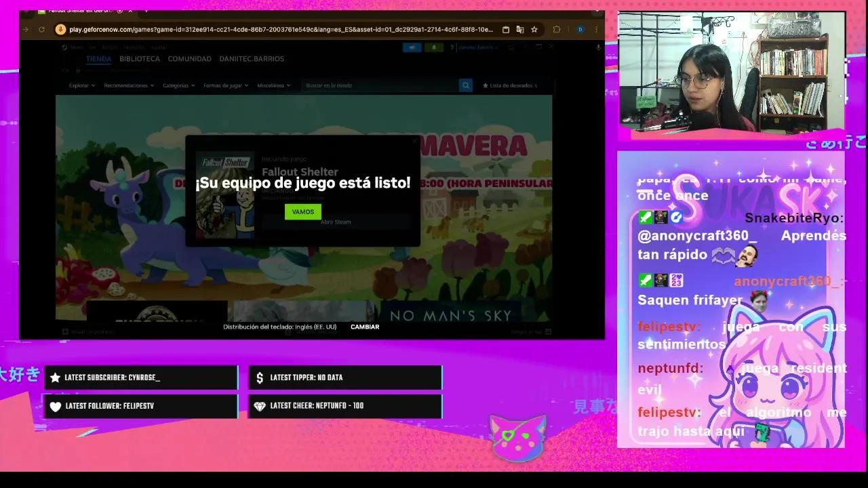868x488 pixels.
Task: Click the star icon beside Latest Subscriber
Action: [55, 378]
